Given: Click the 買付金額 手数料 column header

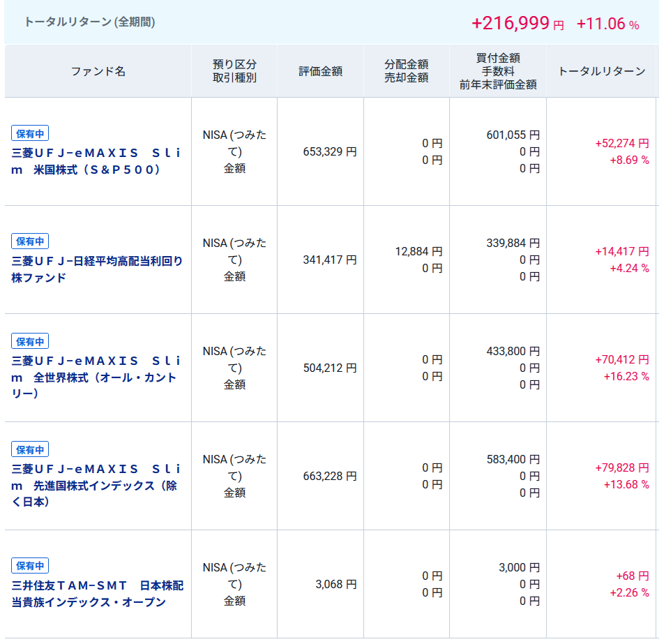Looking at the screenshot, I should [x=497, y=71].
